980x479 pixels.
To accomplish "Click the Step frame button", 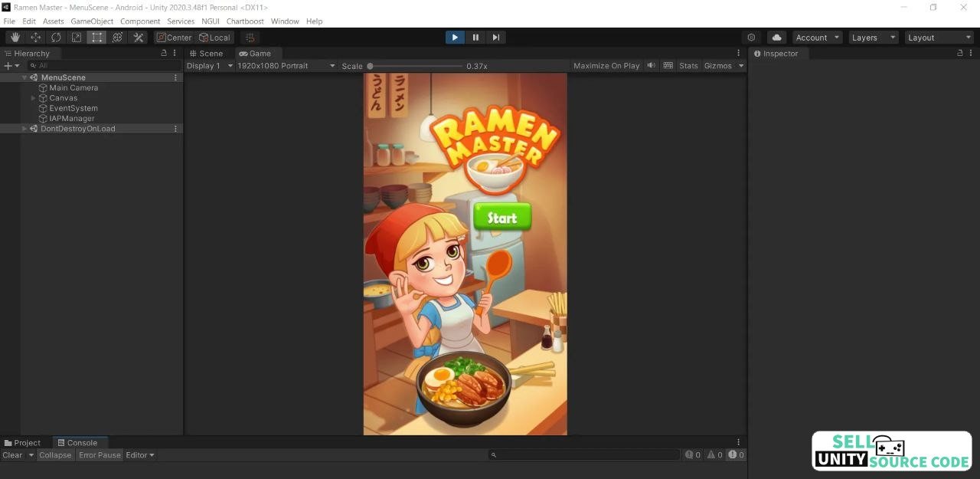I will coord(496,38).
